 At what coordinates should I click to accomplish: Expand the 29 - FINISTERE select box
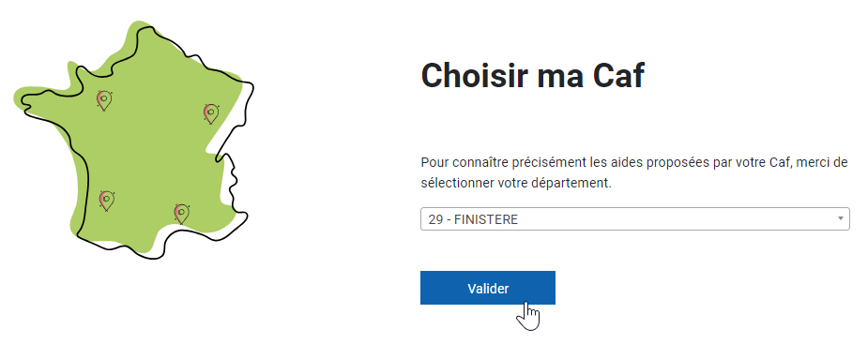(x=635, y=219)
